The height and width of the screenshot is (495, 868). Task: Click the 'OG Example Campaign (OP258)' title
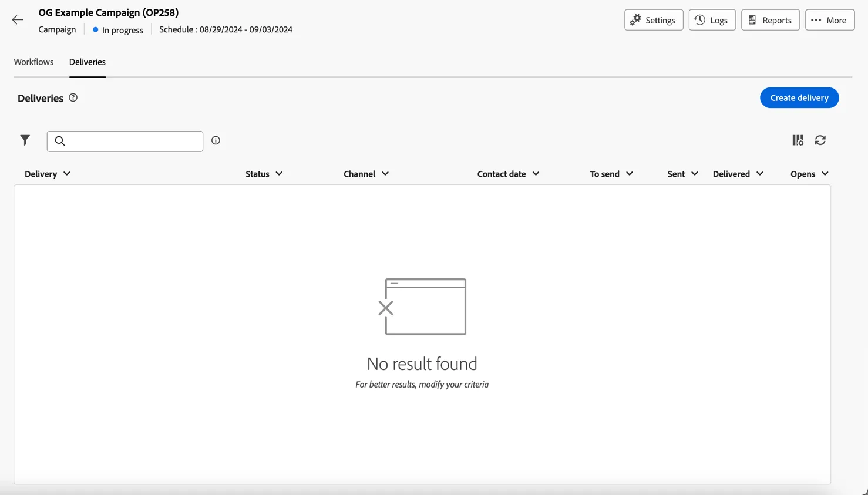[109, 12]
